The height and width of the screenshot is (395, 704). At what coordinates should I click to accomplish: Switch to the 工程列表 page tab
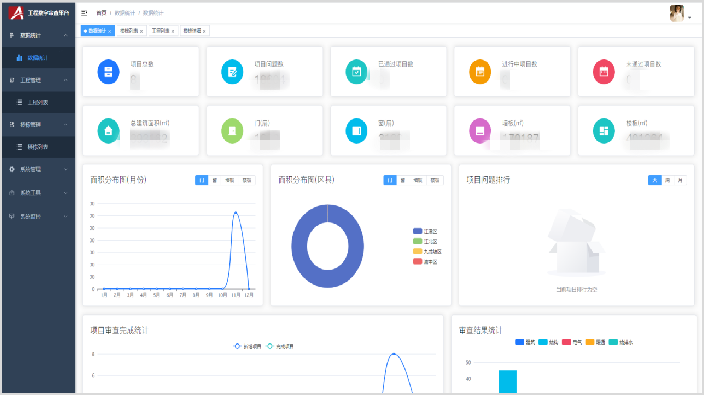[x=163, y=31]
